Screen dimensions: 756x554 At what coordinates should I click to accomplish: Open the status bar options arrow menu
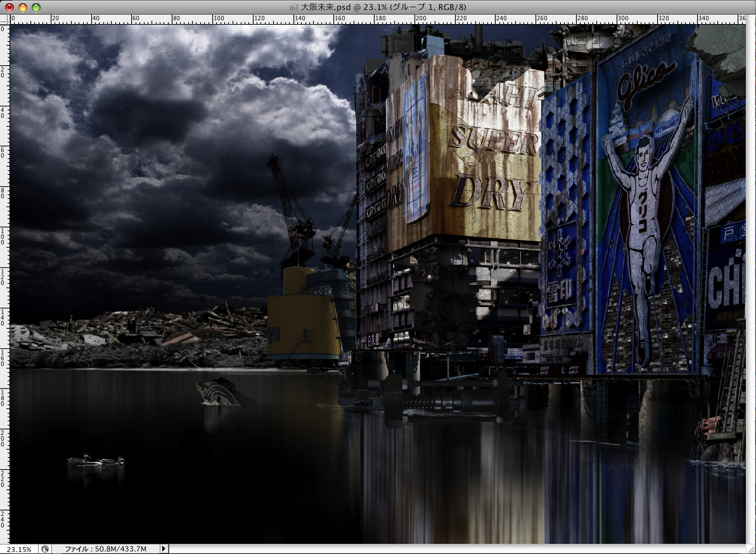tap(164, 549)
